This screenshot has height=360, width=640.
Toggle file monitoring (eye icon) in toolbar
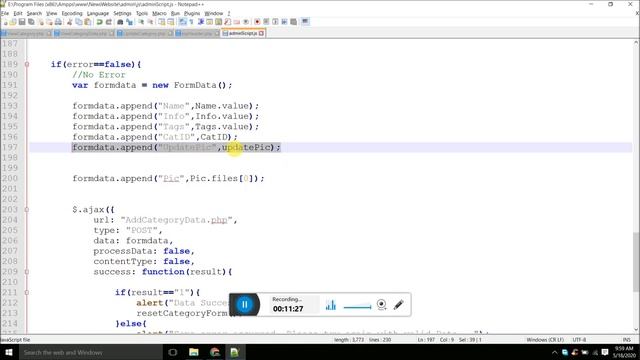pos(246,22)
